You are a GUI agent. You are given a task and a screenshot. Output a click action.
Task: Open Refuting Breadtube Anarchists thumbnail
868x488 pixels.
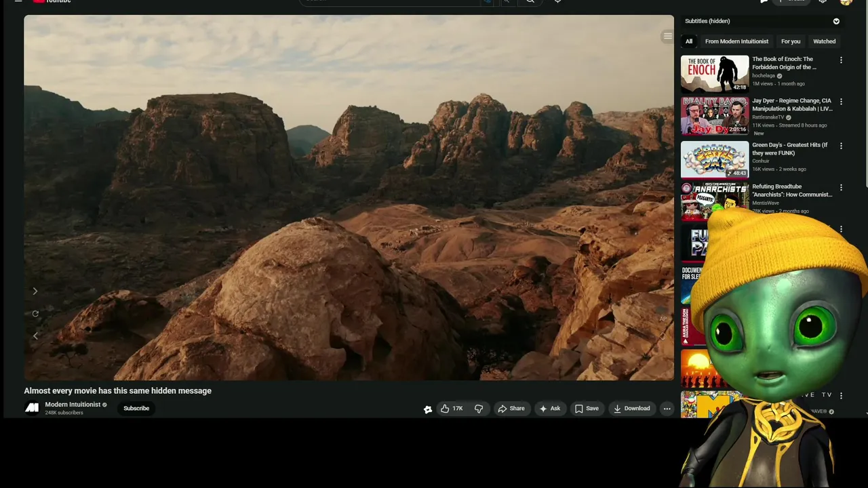715,201
